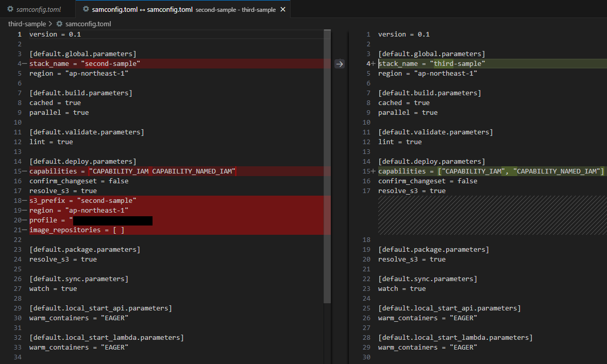Screen dimensions: 607x364
Task: Click the gear icon on the diff tab
Action: click(x=86, y=9)
